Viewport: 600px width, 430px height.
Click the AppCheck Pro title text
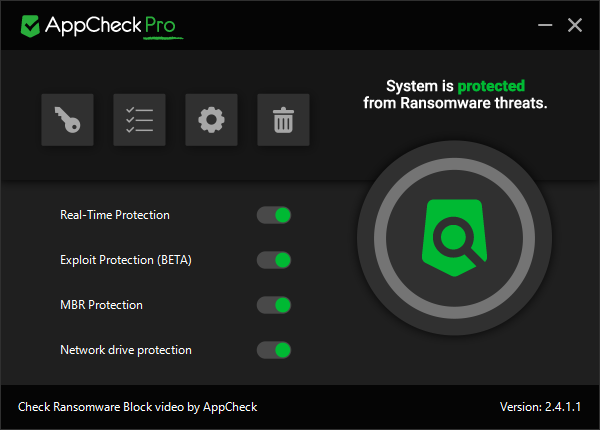tap(117, 25)
